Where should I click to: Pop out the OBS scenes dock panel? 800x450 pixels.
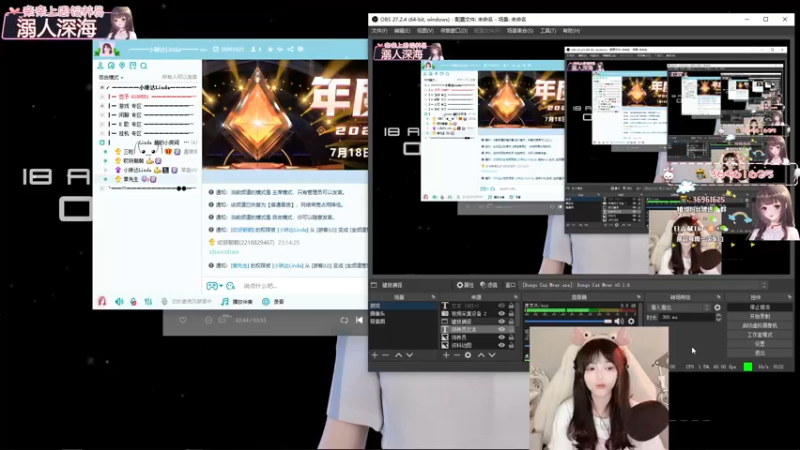(433, 297)
